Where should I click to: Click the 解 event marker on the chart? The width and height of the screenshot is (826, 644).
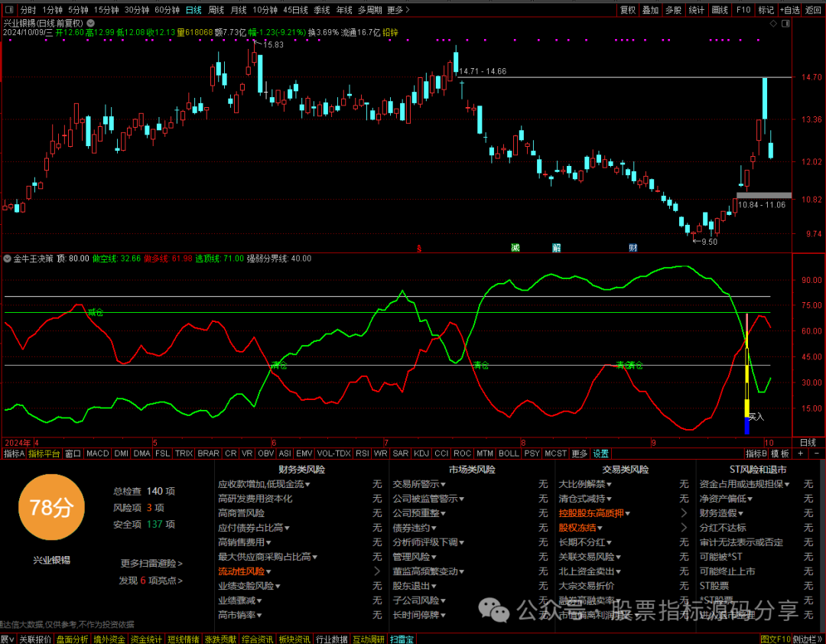(x=556, y=248)
